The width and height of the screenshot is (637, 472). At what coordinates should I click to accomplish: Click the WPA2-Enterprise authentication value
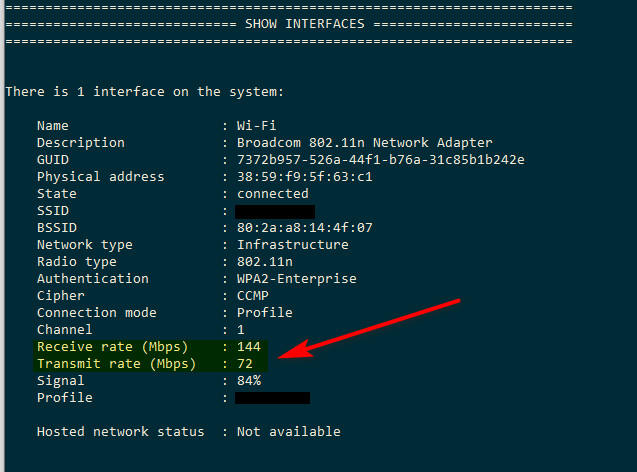(296, 279)
